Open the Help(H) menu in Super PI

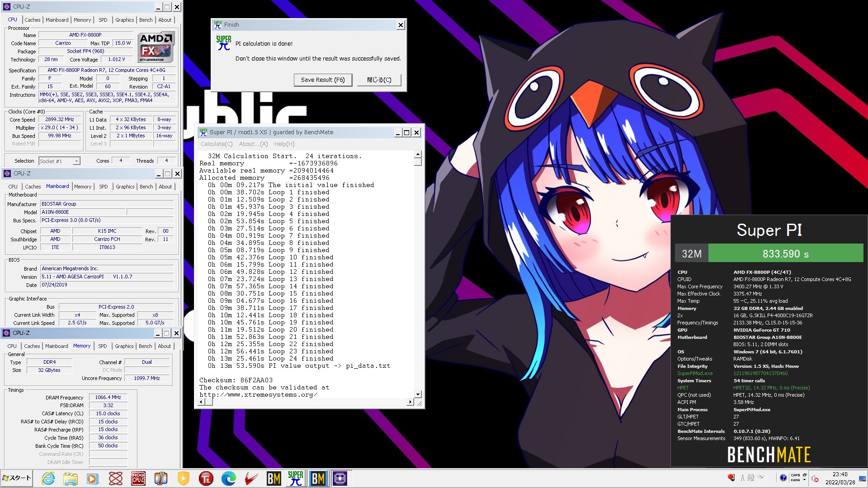click(x=284, y=144)
